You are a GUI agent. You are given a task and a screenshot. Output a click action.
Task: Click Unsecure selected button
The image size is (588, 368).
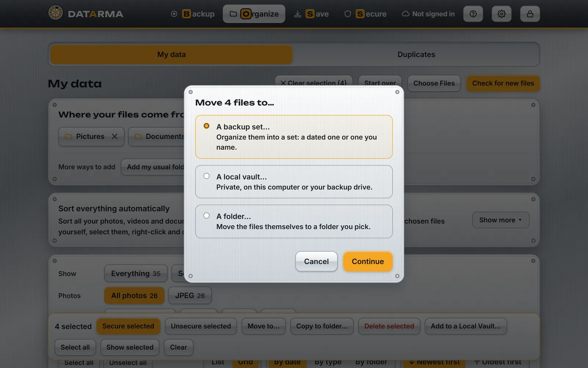coord(201,326)
